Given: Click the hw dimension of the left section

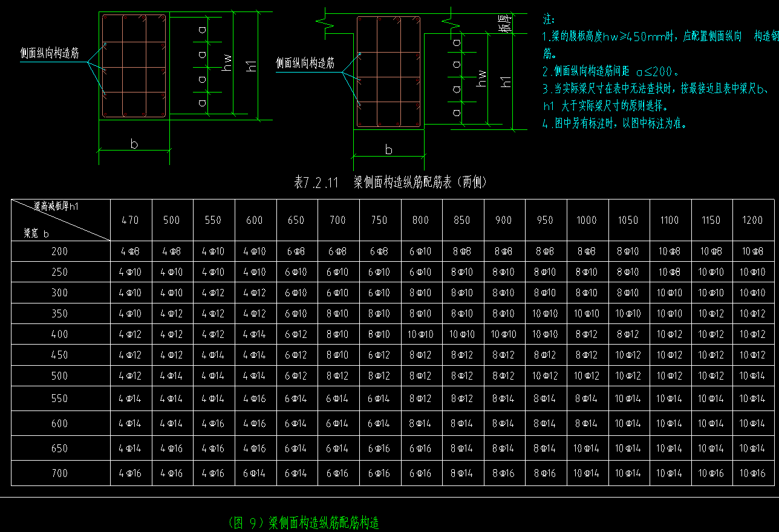Looking at the screenshot, I should [228, 62].
